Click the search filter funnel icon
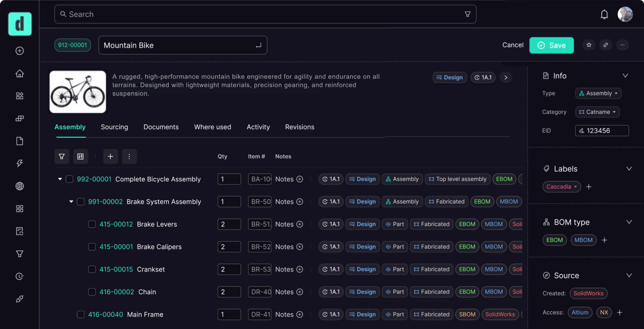The image size is (644, 329). pyautogui.click(x=468, y=14)
